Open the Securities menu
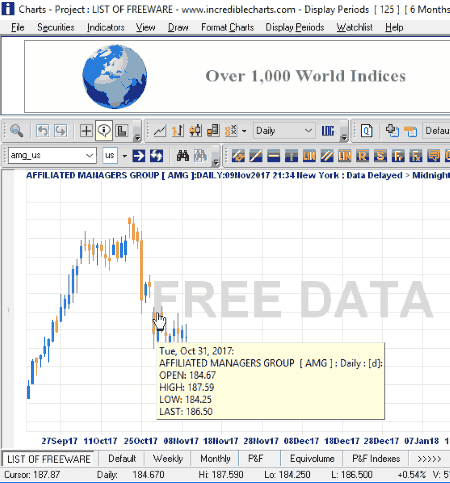This screenshot has height=483, width=450. [x=56, y=27]
